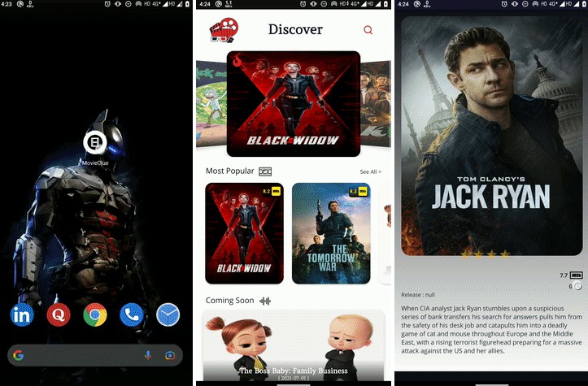The height and width of the screenshot is (386, 588).
Task: Tap the waveform icon beside Coming Soon
Action: click(265, 301)
